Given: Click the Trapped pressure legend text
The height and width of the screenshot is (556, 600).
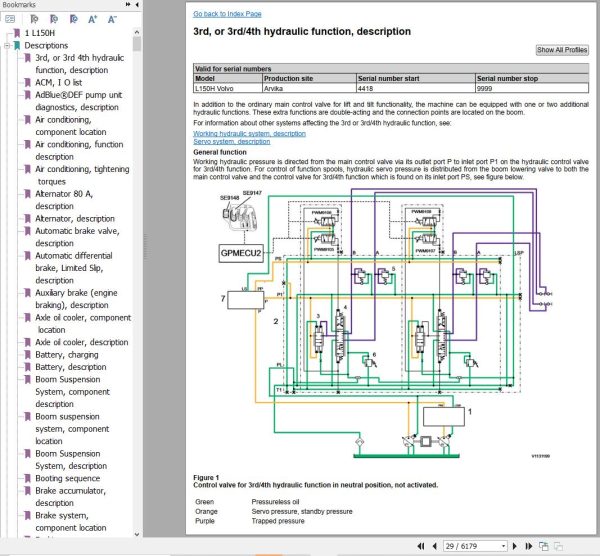Looking at the screenshot, I should tap(278, 521).
